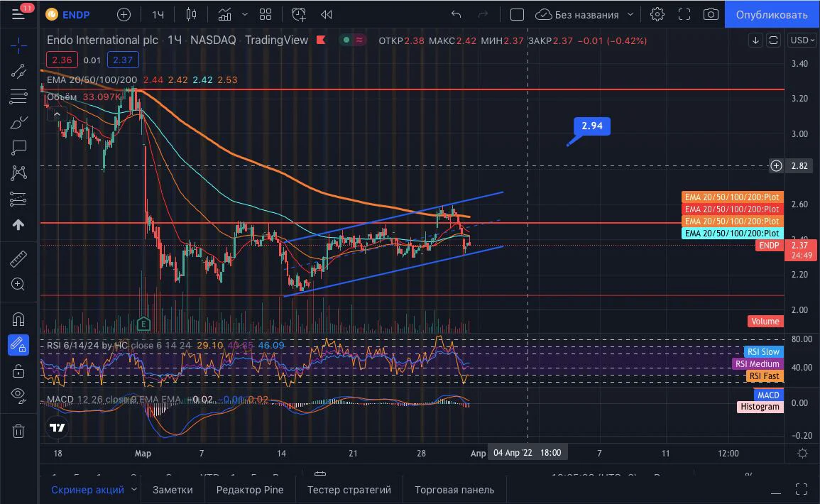Enter fullscreen chart mode
This screenshot has width=820, height=504.
click(684, 15)
